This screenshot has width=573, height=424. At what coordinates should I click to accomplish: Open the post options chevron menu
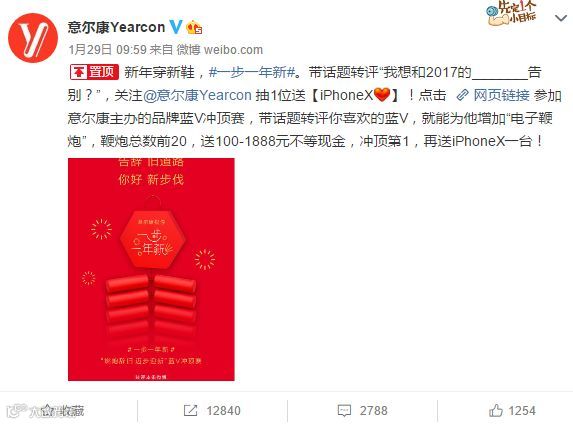[x=561, y=18]
